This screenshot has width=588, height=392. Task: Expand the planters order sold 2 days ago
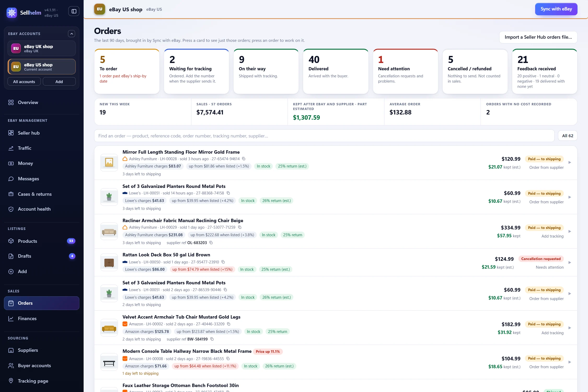[570, 294]
